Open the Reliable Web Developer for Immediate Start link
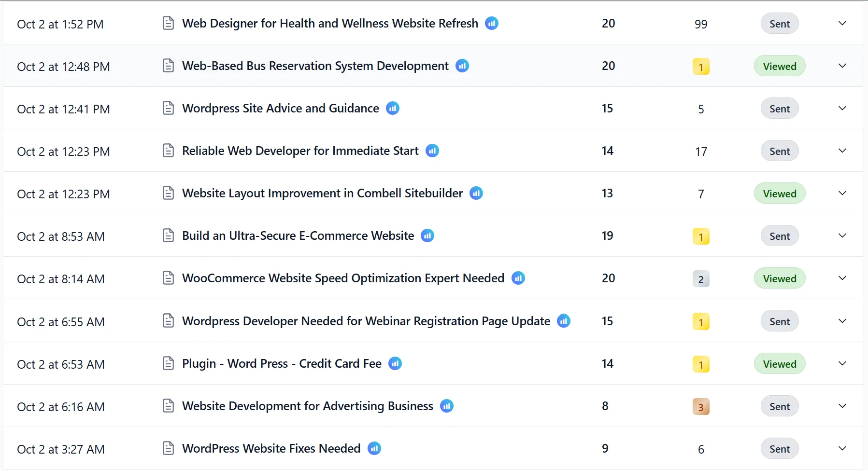The image size is (868, 470). [300, 151]
